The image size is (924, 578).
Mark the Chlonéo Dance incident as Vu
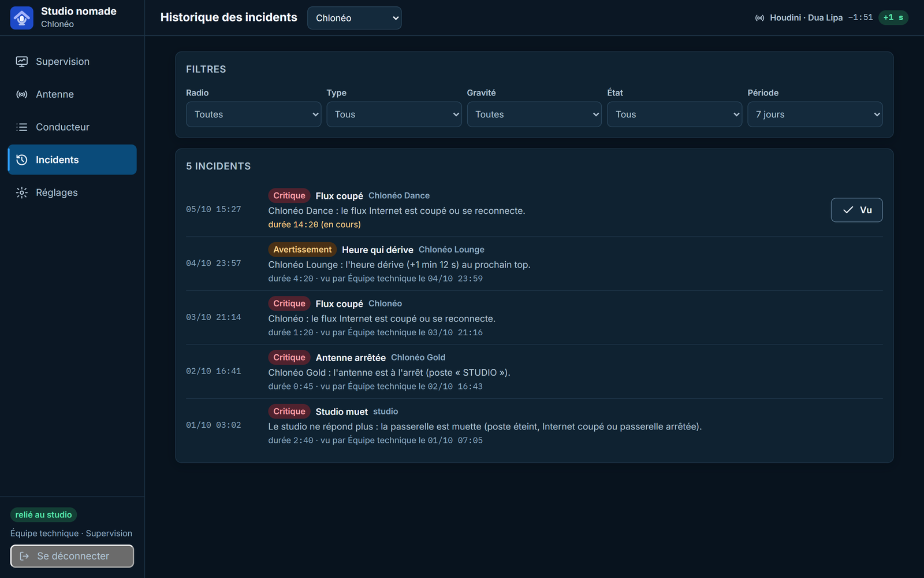[x=856, y=210]
